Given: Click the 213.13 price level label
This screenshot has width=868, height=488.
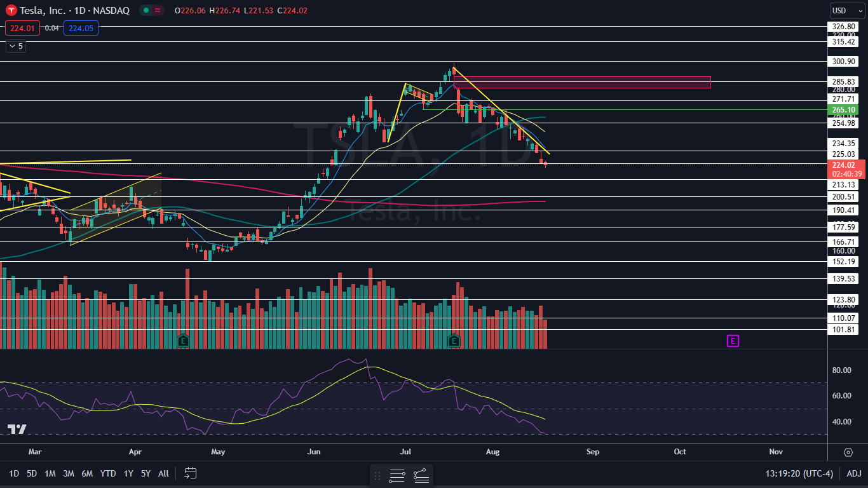Looking at the screenshot, I should (x=844, y=184).
